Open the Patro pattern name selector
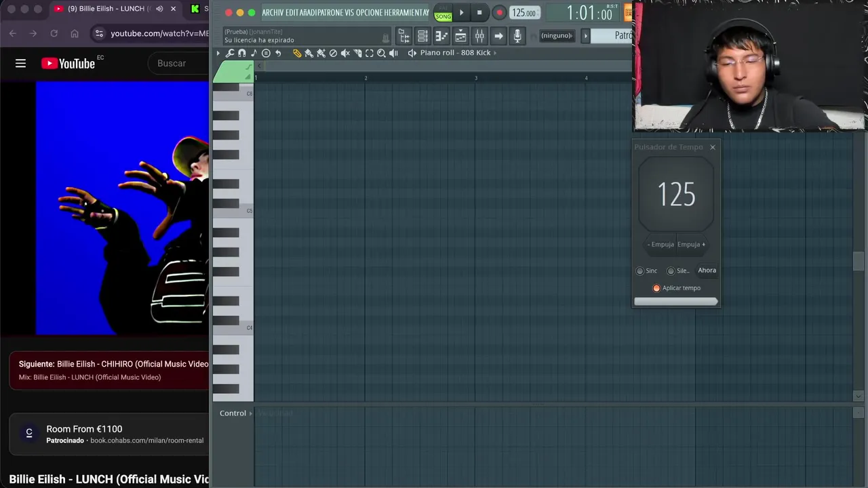 pyautogui.click(x=612, y=35)
